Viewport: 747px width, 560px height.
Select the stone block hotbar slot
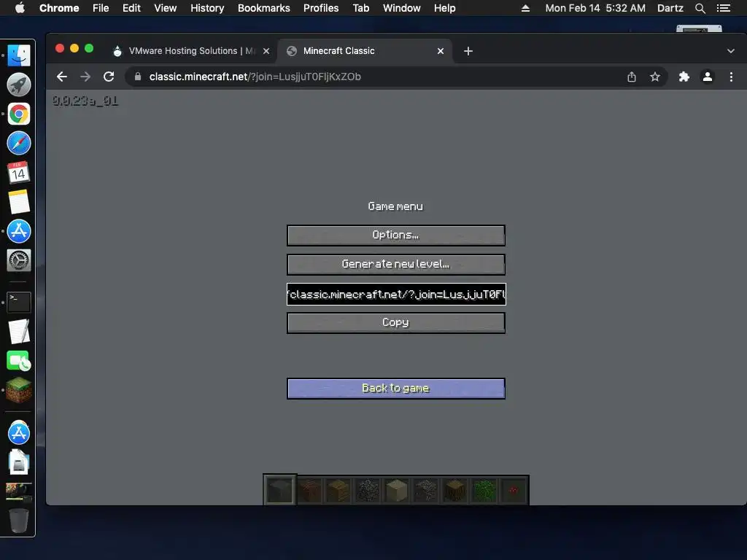(280, 490)
